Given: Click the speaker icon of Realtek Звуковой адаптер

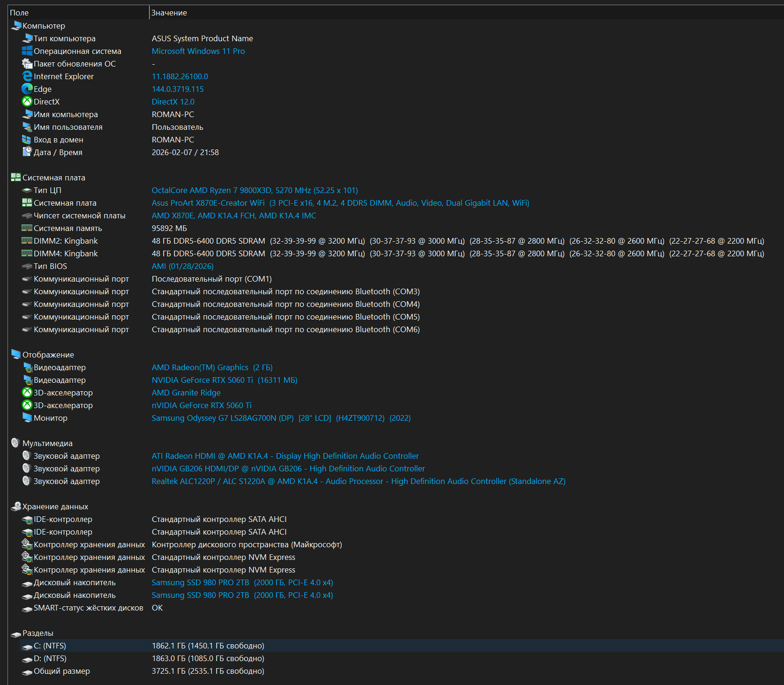Looking at the screenshot, I should tap(27, 481).
